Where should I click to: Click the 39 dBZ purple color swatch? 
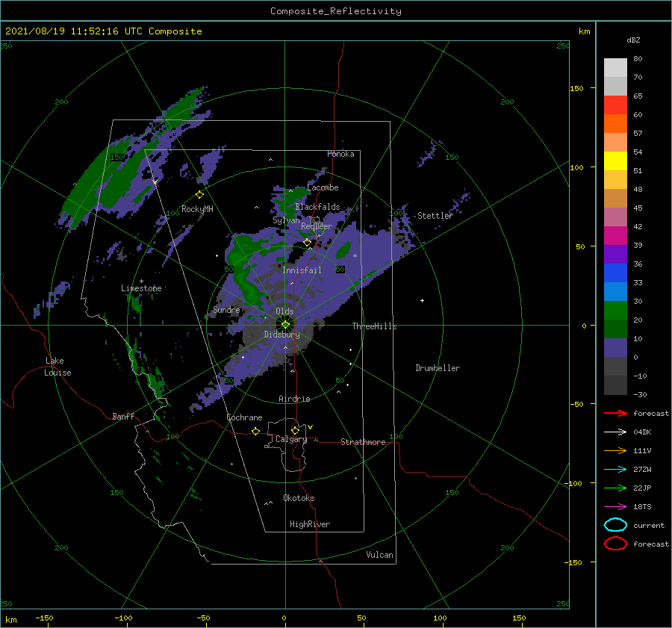(615, 254)
